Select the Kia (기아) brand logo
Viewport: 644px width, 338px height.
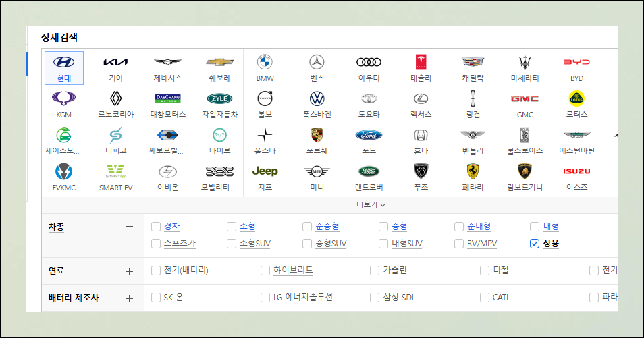(115, 62)
